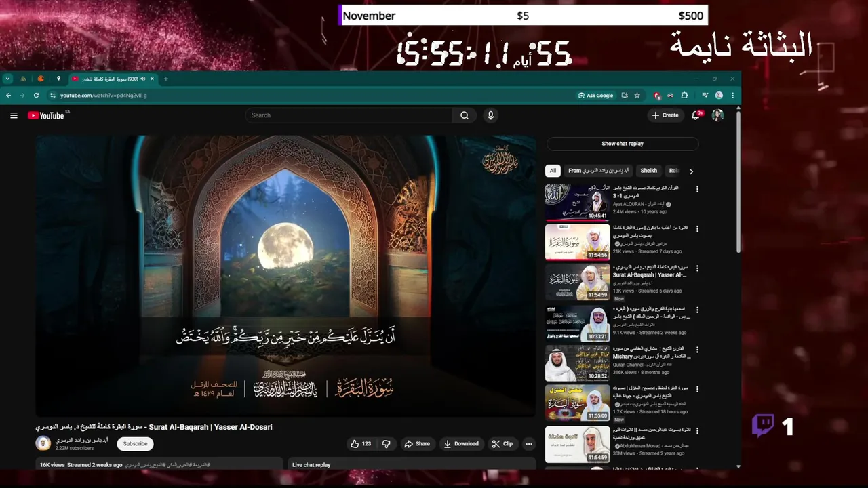Click Show chat replay button
The image size is (868, 488).
[623, 144]
